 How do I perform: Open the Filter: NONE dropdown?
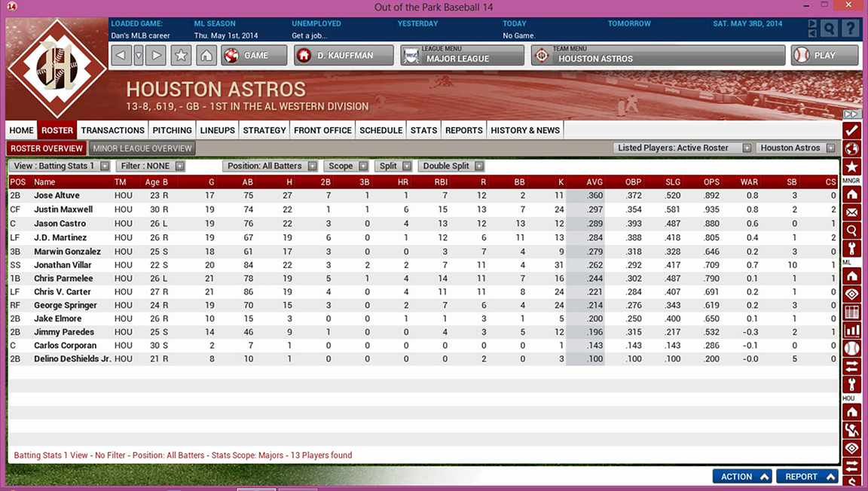point(151,166)
